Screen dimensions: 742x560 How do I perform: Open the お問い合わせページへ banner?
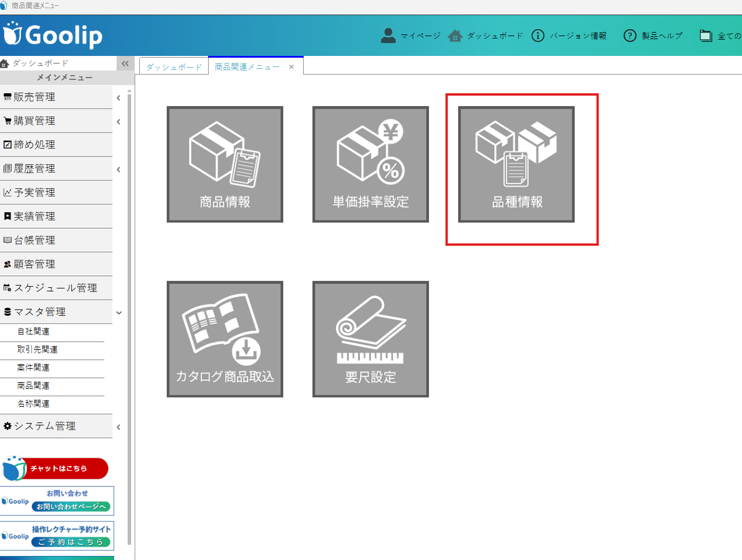click(57, 501)
